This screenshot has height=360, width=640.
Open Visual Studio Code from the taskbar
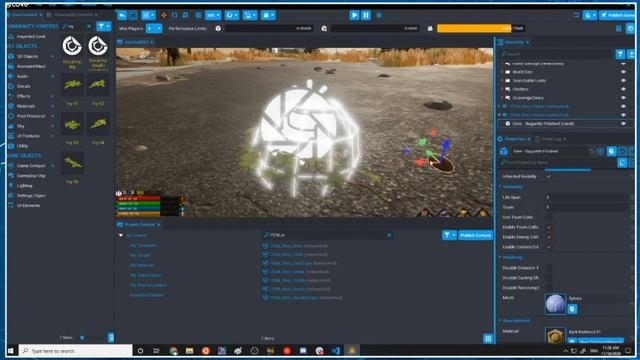click(336, 351)
